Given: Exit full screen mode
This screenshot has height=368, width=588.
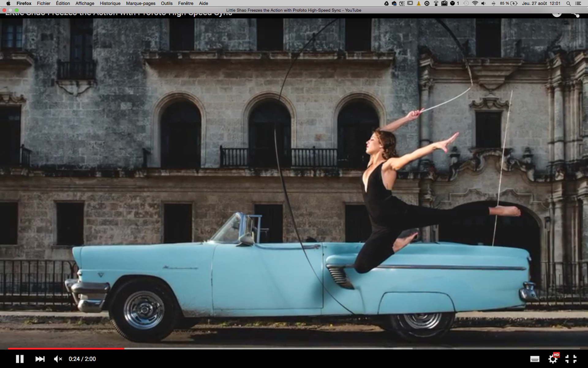Looking at the screenshot, I should (x=571, y=359).
